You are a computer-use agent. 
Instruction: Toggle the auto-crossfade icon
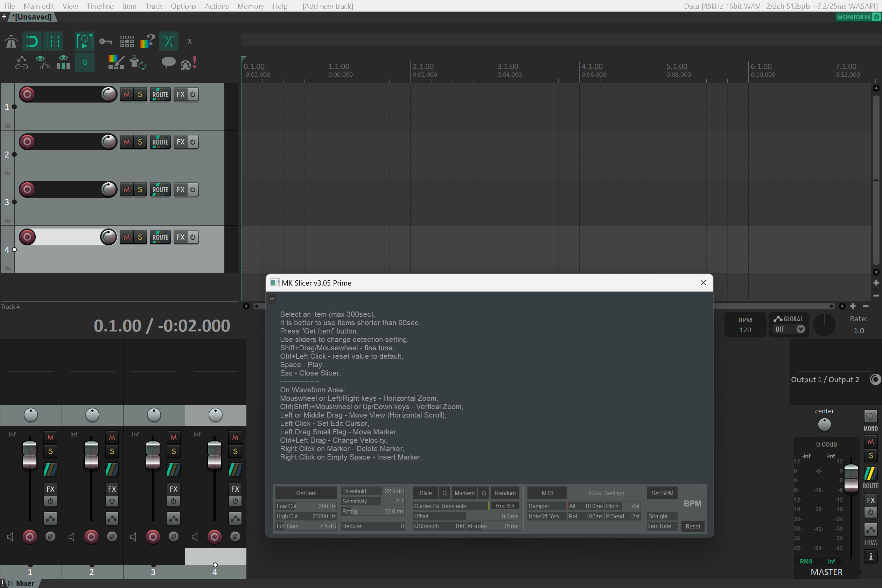168,41
